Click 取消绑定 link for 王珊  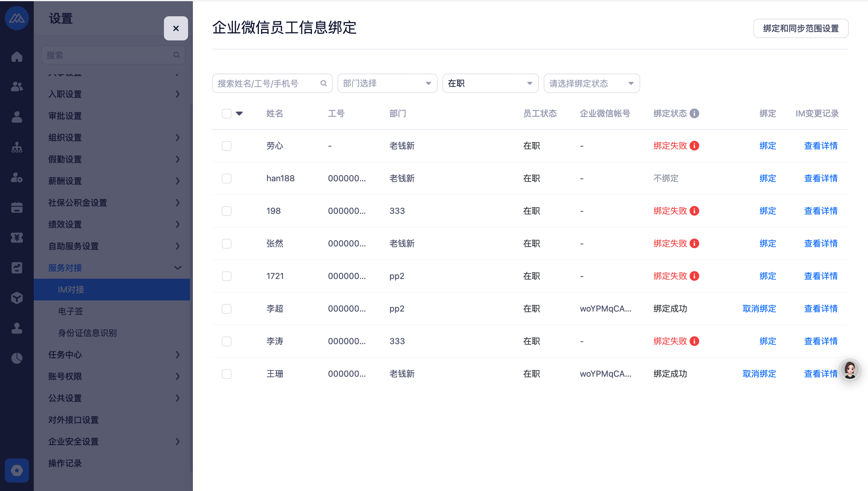point(759,374)
